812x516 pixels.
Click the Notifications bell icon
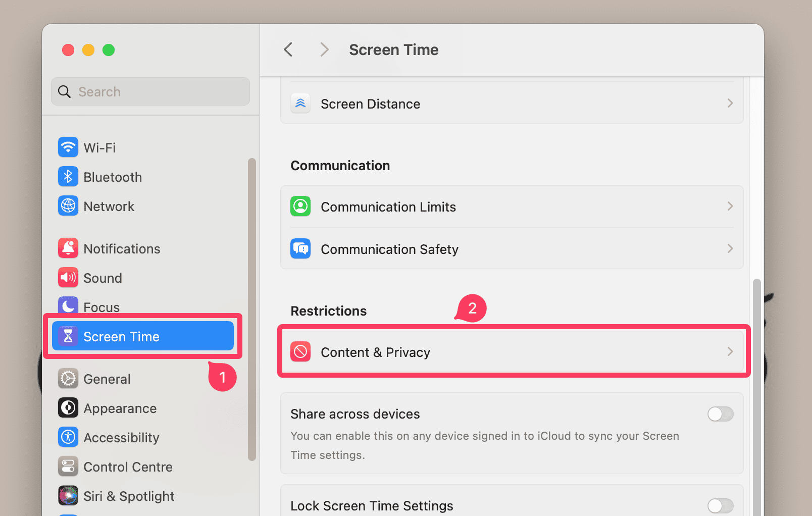(x=68, y=248)
